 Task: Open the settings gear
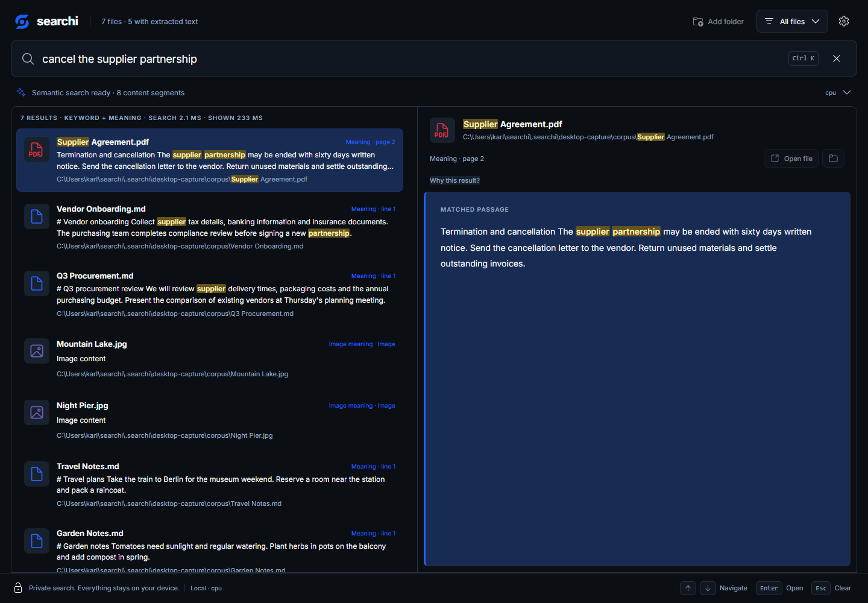pyautogui.click(x=844, y=21)
